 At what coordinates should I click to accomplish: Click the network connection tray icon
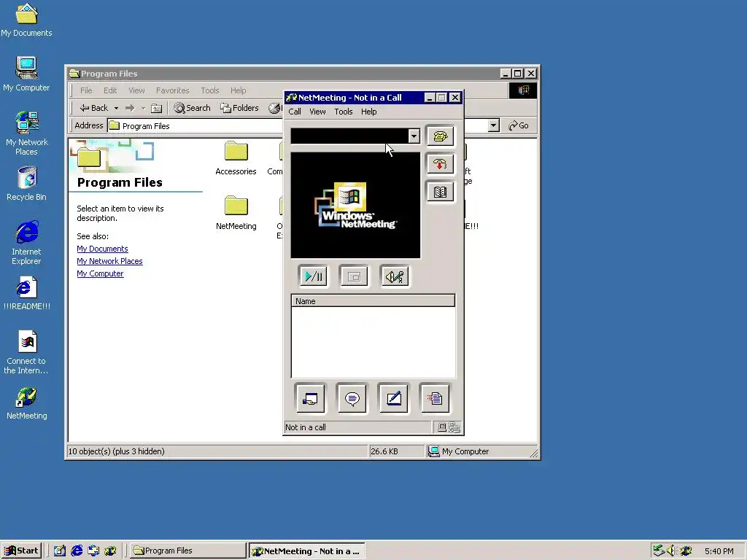659,551
